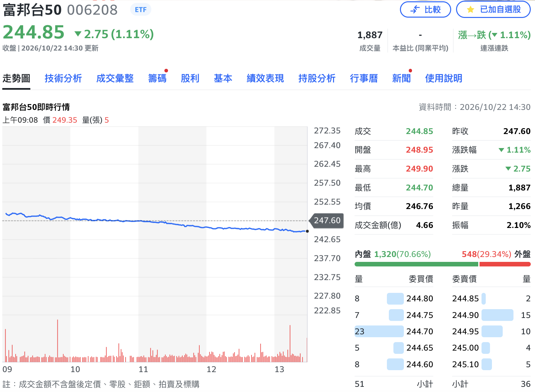Image resolution: width=535 pixels, height=392 pixels.
Task: Click the star icon in the watchlist button
Action: (470, 9)
